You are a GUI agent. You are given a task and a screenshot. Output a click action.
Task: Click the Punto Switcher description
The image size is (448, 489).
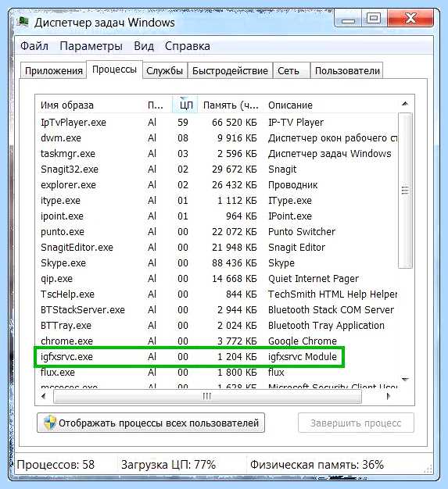click(x=301, y=232)
